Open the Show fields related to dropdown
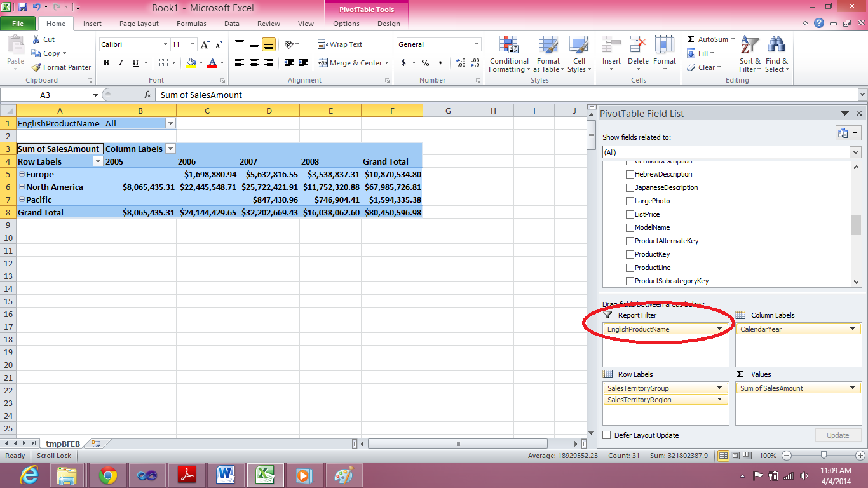The width and height of the screenshot is (868, 488). coord(855,152)
